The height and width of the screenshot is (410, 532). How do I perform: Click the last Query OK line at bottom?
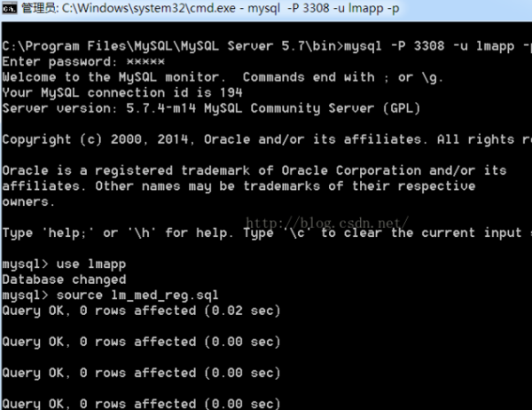[141, 403]
